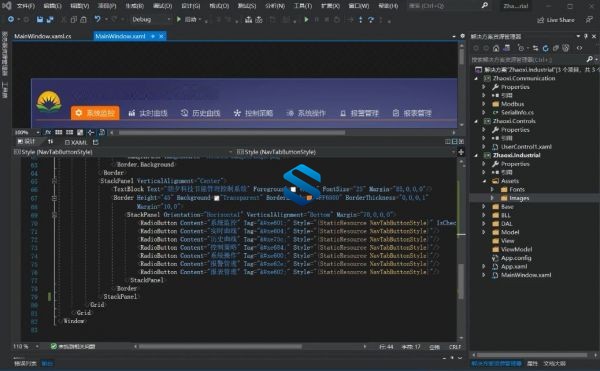The width and height of the screenshot is (600, 371).
Task: Click the pin icon of Solution Explorer panel
Action: tap(585, 36)
